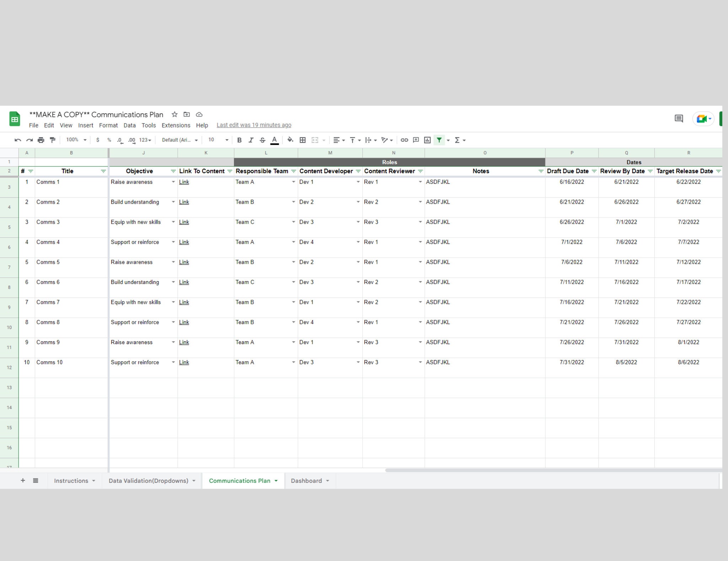
Task: Click the insert link icon
Action: (404, 140)
